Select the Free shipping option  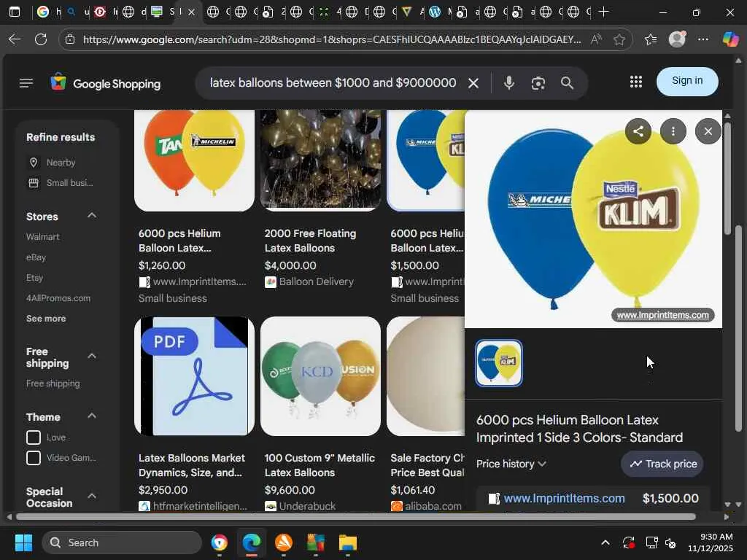point(53,384)
